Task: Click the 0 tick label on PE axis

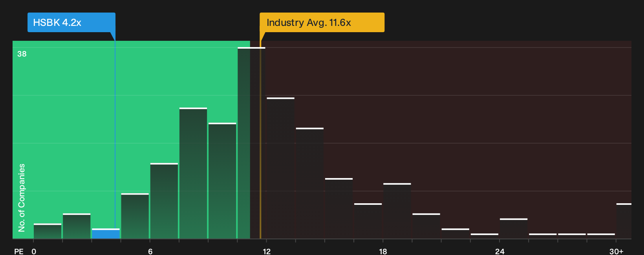Action: click(34, 251)
